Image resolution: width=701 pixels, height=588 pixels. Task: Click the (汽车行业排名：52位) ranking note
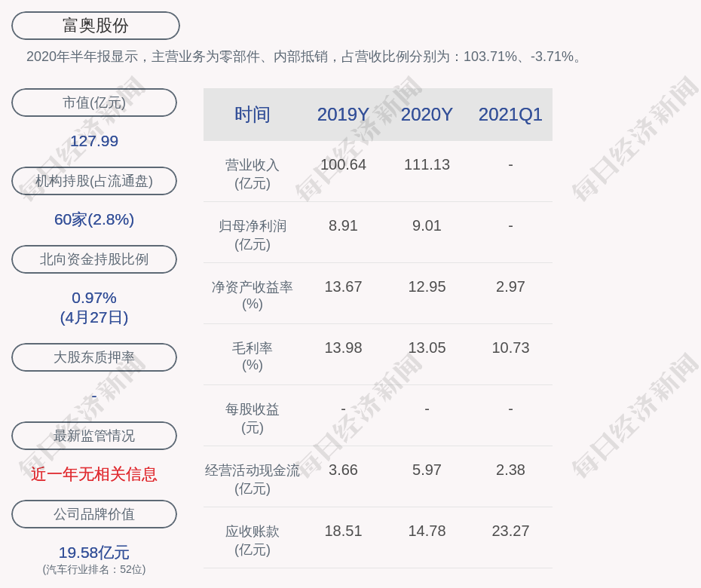click(x=94, y=570)
